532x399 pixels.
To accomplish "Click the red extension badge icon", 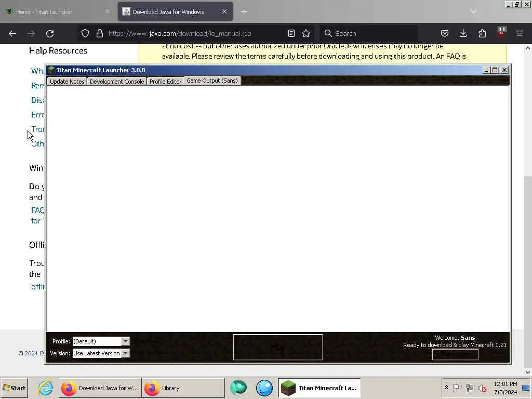I will [501, 33].
